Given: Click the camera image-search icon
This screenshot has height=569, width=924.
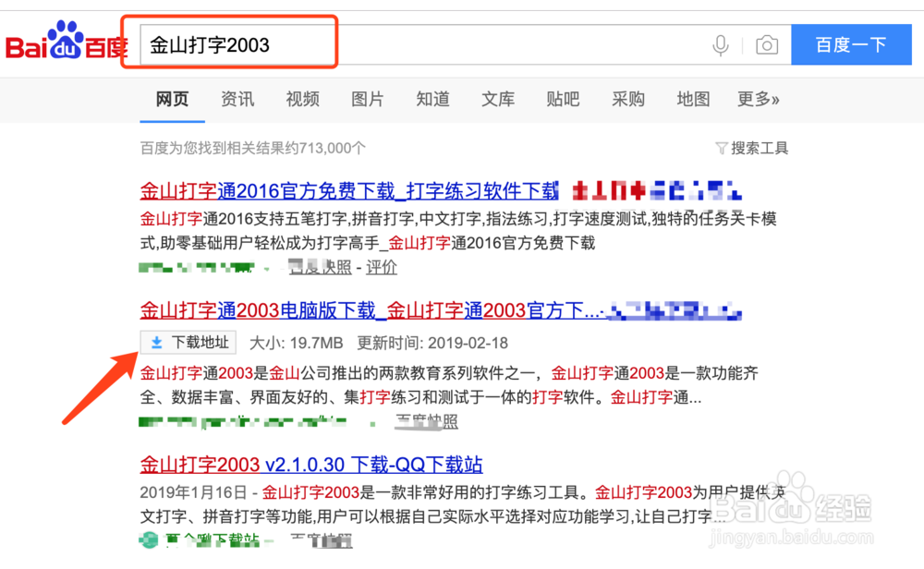Looking at the screenshot, I should 767,43.
